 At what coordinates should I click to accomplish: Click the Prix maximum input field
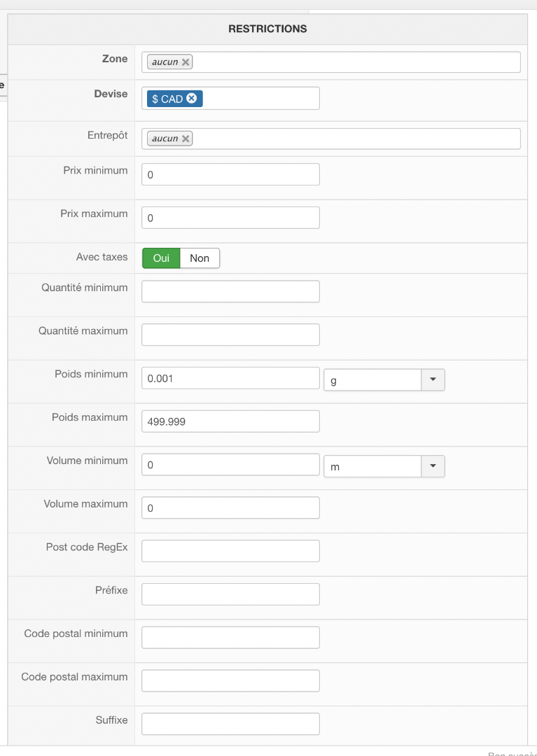click(x=230, y=218)
